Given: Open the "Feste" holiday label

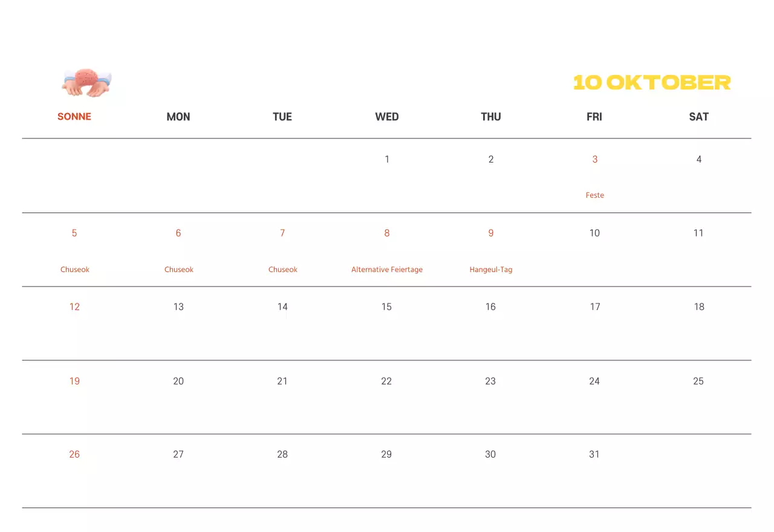Looking at the screenshot, I should 595,195.
